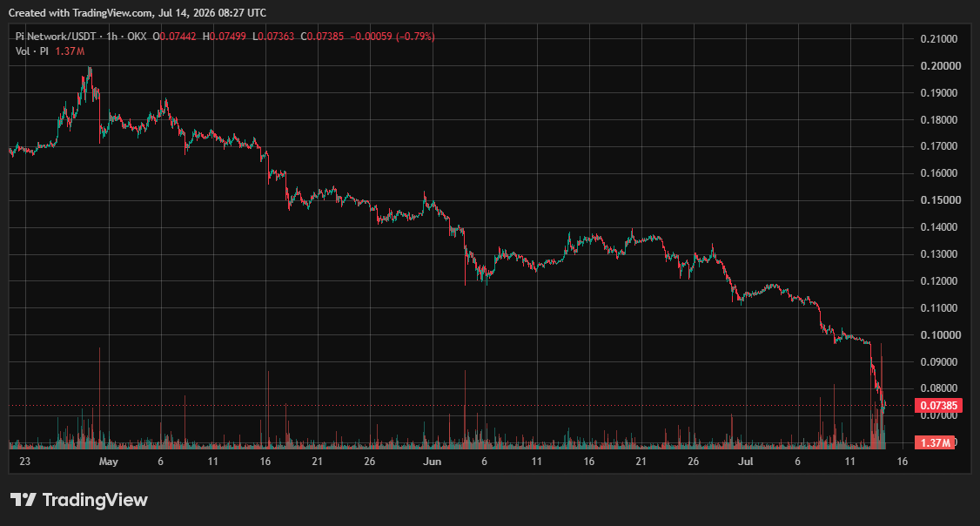Click the close value C0.07385
The width and height of the screenshot is (980, 526).
click(x=322, y=37)
